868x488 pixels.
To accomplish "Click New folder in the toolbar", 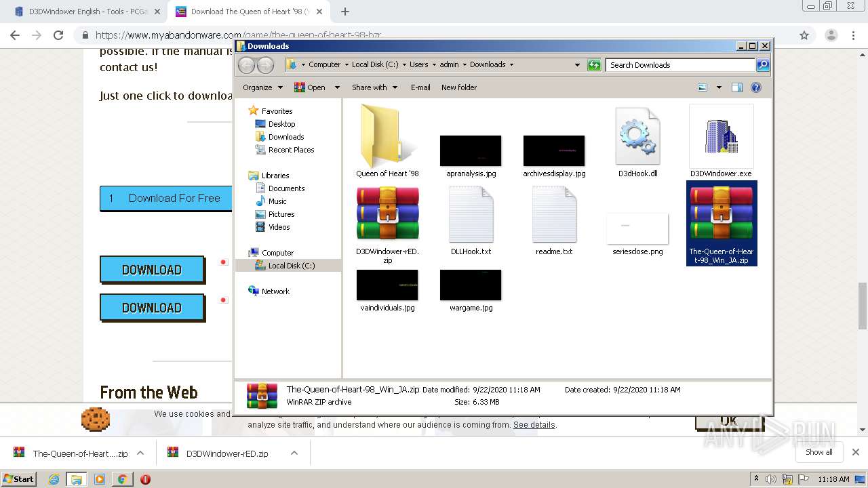I will 459,87.
